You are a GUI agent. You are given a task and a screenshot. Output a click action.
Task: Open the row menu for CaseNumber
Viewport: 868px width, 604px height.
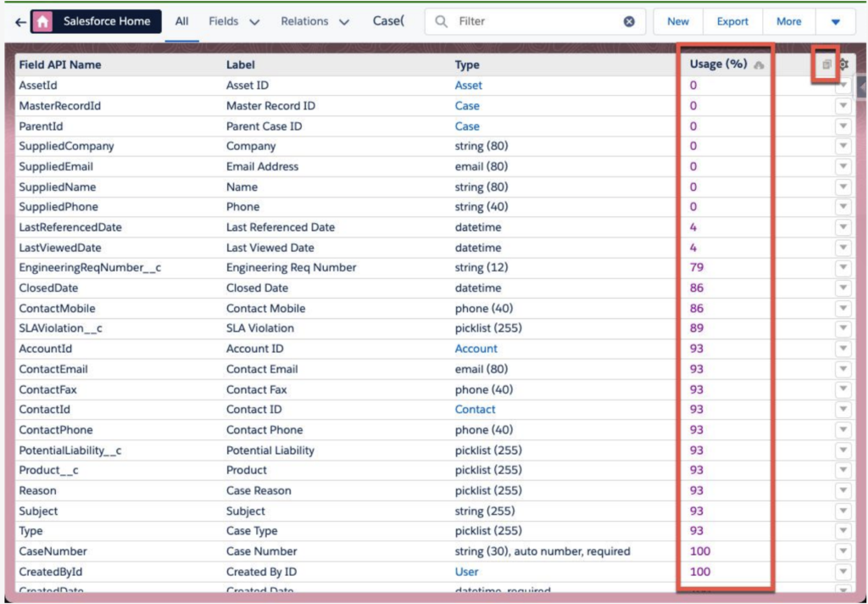click(843, 551)
